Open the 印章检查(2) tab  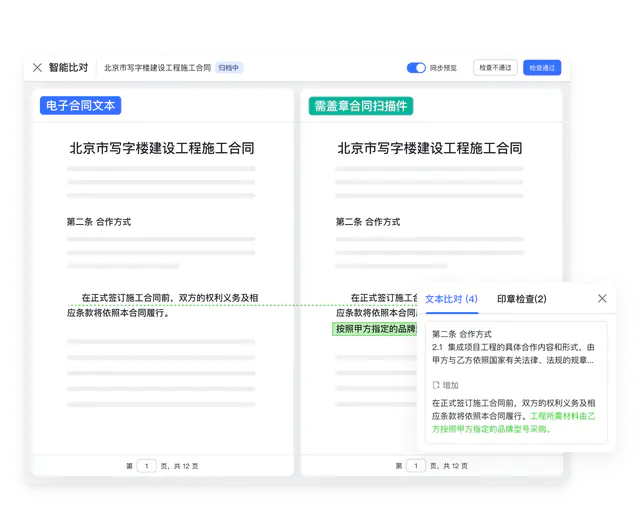pos(522,299)
